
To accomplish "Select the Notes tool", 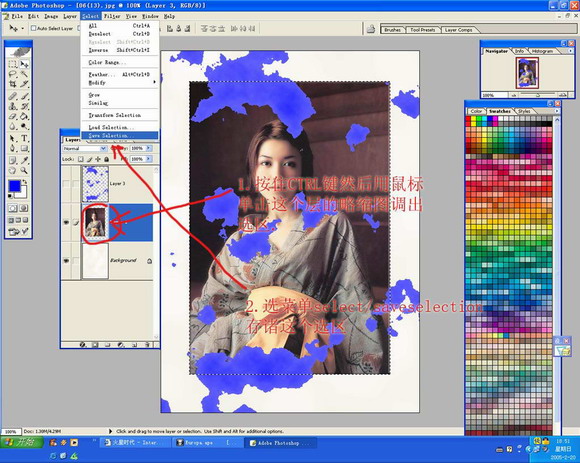I will click(12, 160).
